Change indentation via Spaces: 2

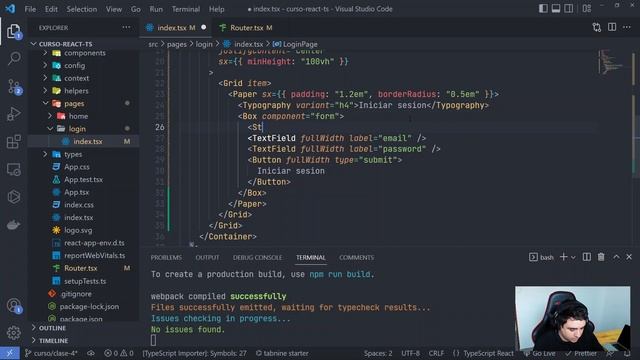378,353
